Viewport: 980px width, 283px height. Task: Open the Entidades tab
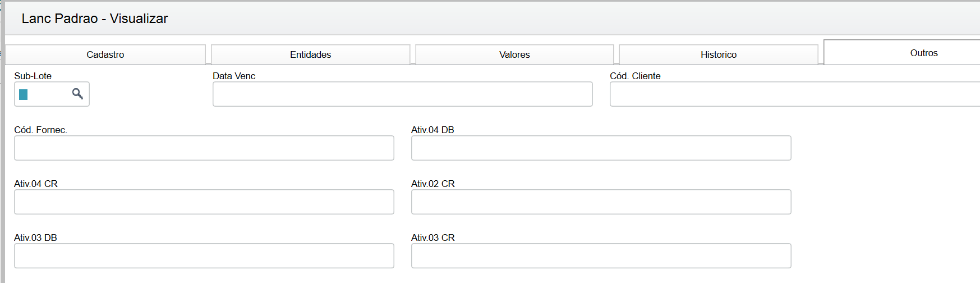pyautogui.click(x=310, y=54)
